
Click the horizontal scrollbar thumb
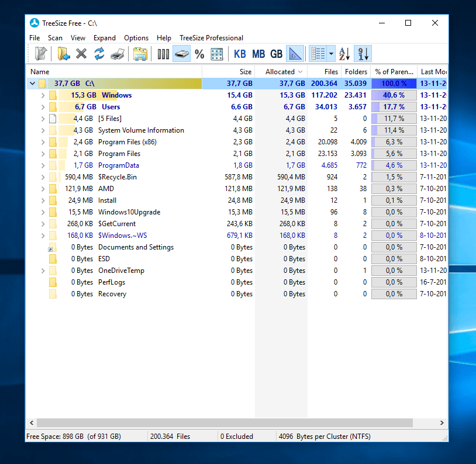point(225,423)
